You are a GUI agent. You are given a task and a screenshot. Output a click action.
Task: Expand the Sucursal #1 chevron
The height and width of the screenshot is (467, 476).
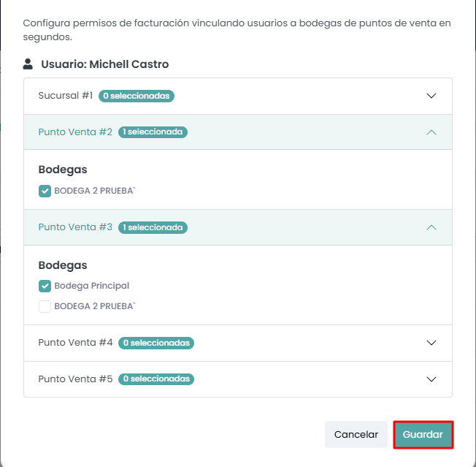pyautogui.click(x=431, y=96)
